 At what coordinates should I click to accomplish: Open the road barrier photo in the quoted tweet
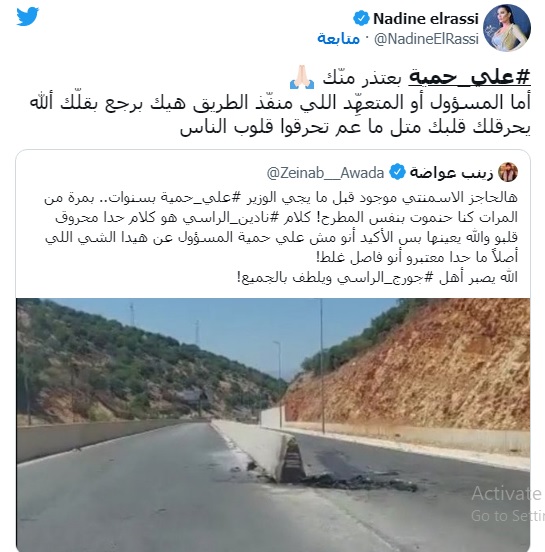[273, 425]
